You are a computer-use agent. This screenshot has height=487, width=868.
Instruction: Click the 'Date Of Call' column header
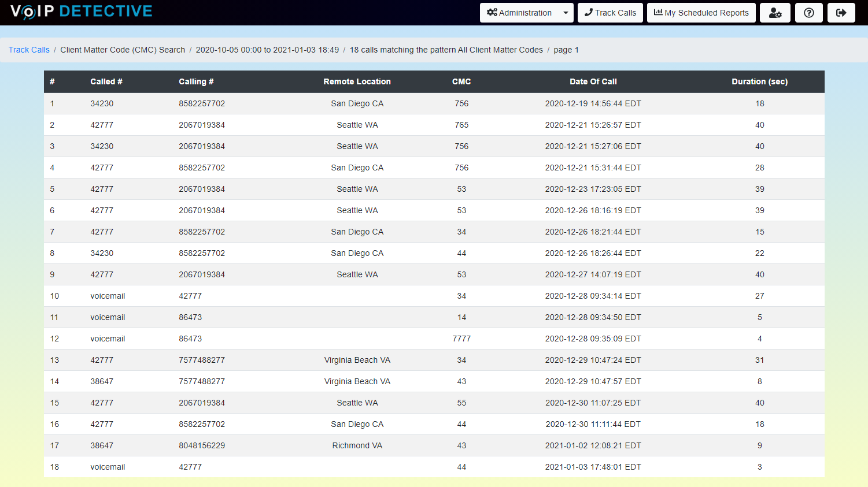click(x=593, y=81)
